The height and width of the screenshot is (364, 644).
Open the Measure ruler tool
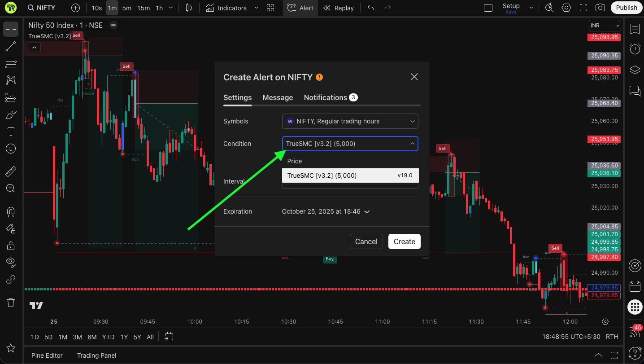point(11,171)
